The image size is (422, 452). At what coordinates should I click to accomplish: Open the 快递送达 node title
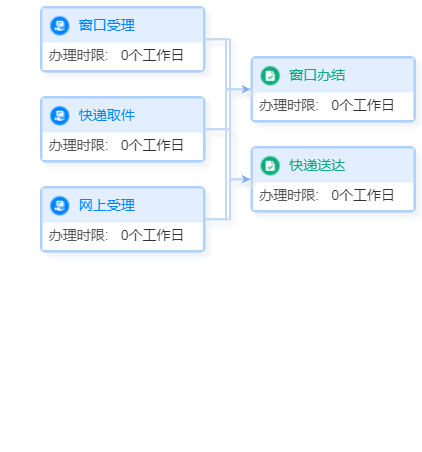(317, 166)
